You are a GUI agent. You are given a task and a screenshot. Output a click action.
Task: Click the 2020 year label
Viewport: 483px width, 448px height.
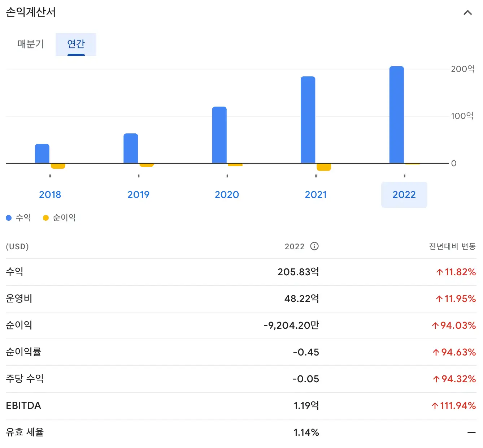227,194
